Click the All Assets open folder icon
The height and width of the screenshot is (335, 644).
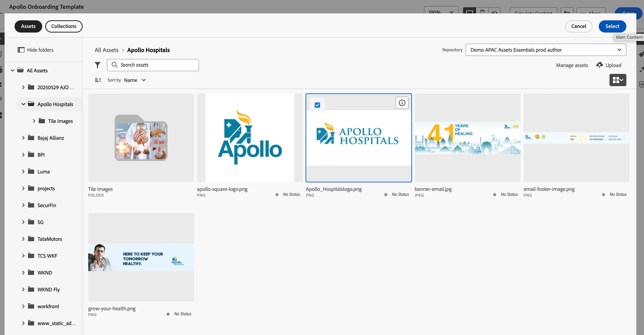[20, 70]
